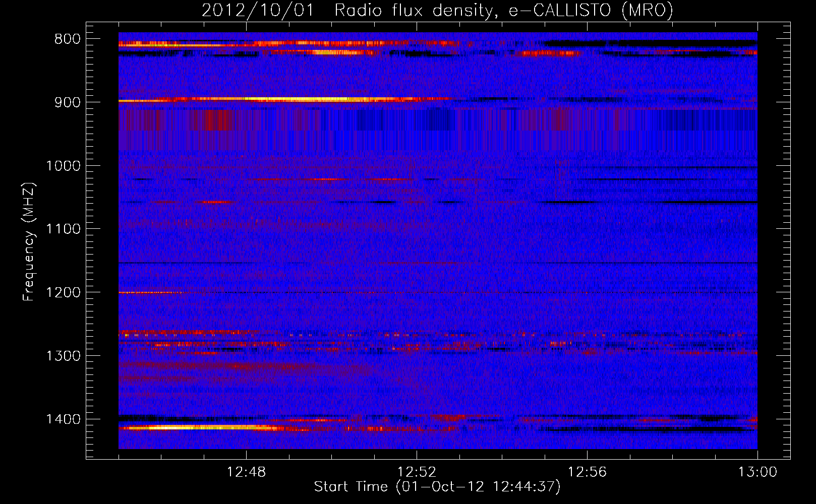Click the 1100 frequency tick label
The height and width of the screenshot is (504, 816).
tap(64, 229)
